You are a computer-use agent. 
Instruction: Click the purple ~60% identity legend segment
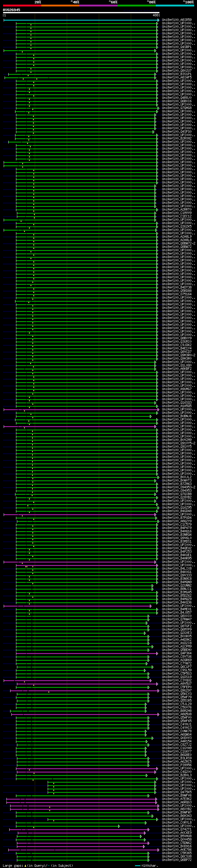[x=99, y=6]
